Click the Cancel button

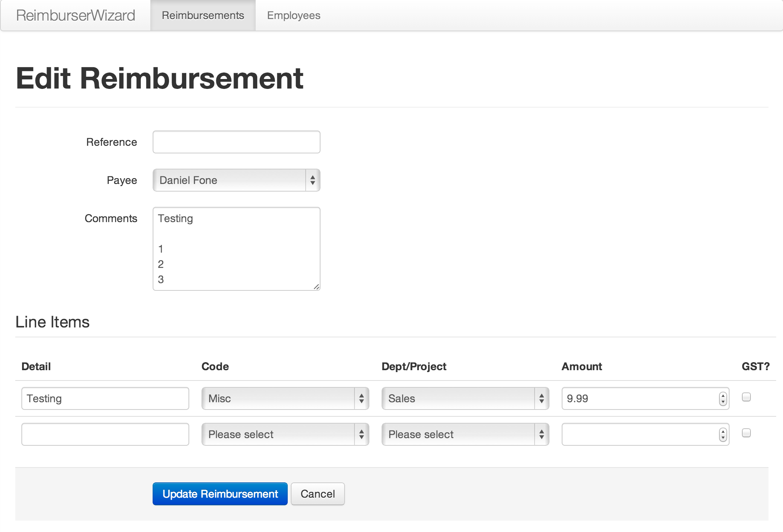click(317, 494)
